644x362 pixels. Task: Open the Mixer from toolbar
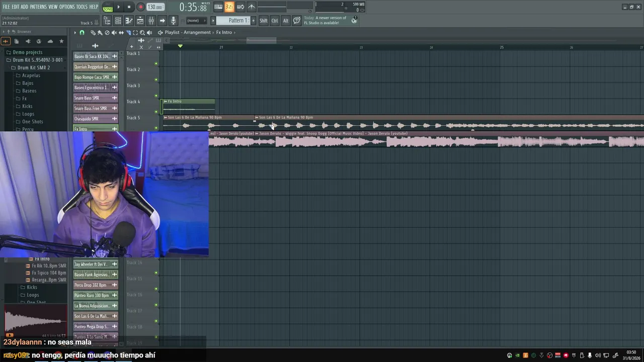[151, 21]
